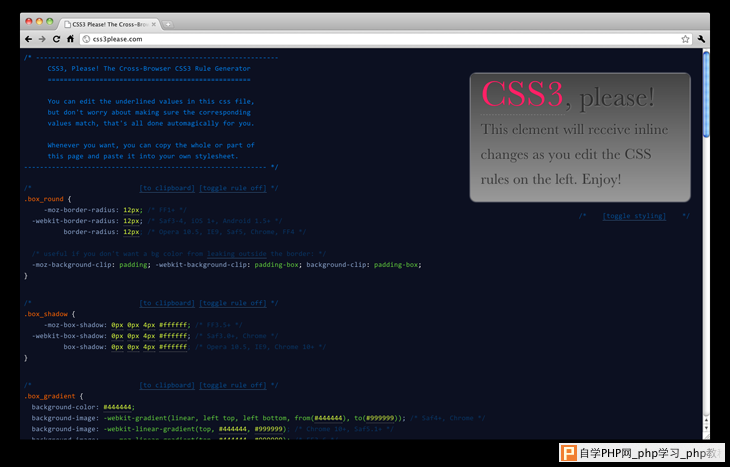This screenshot has width=730, height=467.
Task: Open the leaking outside link in comment
Action: click(x=237, y=254)
